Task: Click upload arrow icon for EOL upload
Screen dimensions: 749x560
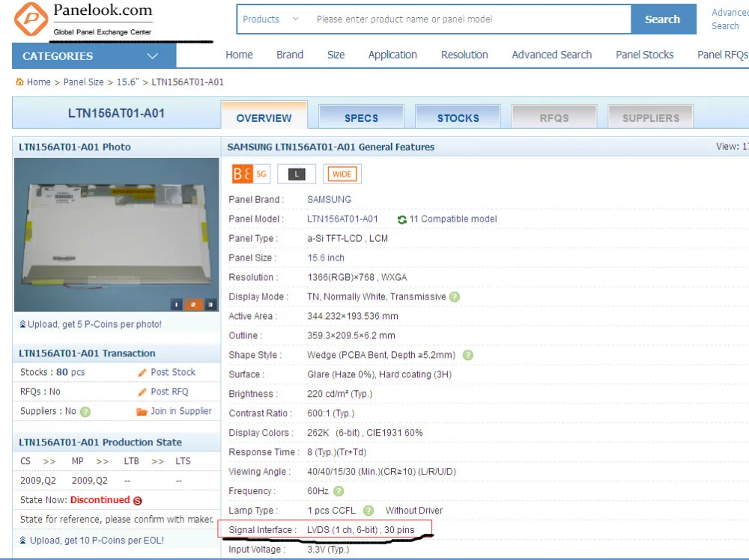Action: coord(22,540)
